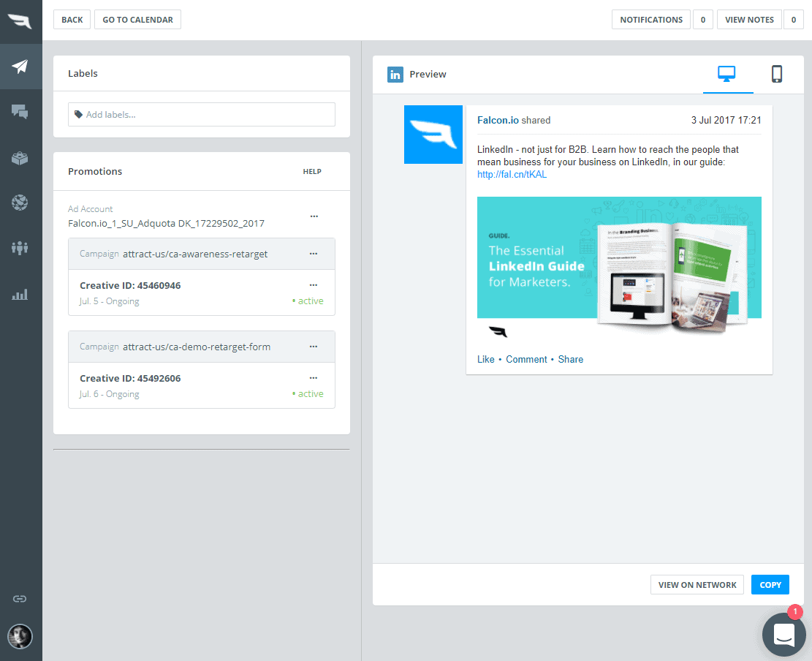
Task: Open the Ad Account options menu
Action: click(314, 216)
